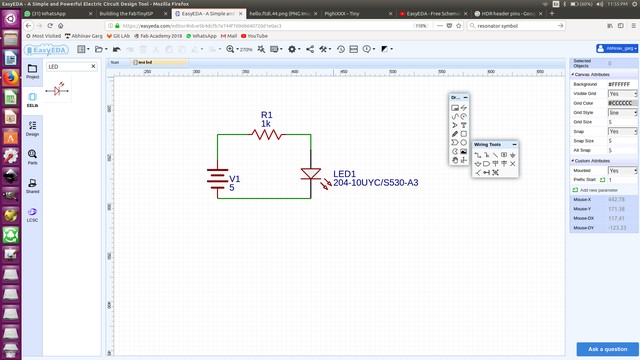Image resolution: width=640 pixels, height=360 pixels.
Task: Click the Prefix Start value field
Action: (x=622, y=180)
